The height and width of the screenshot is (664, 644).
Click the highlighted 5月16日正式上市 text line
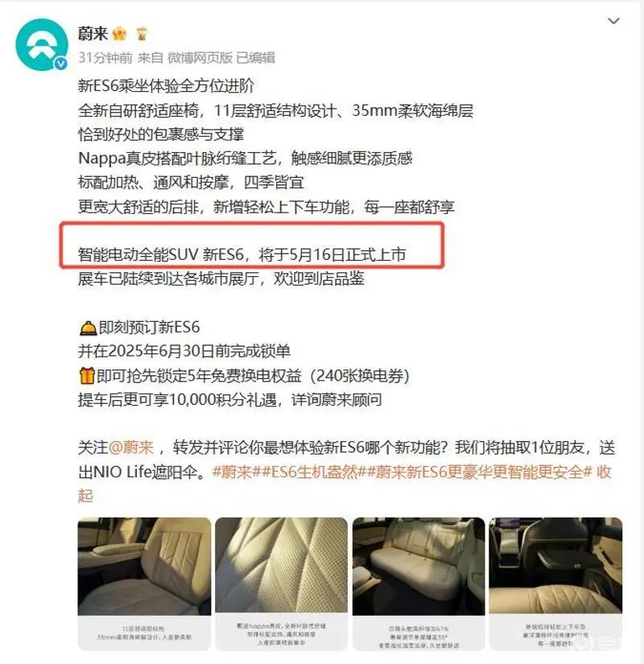coord(242,254)
